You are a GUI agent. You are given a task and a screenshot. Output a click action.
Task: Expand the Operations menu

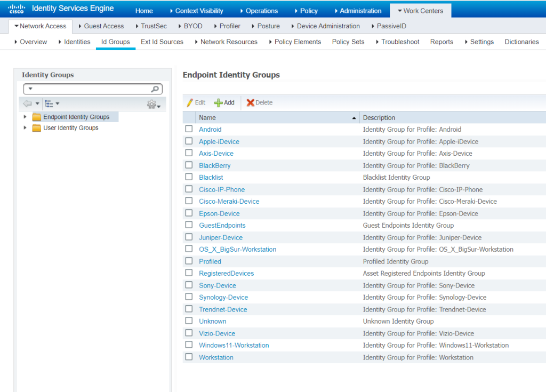259,11
